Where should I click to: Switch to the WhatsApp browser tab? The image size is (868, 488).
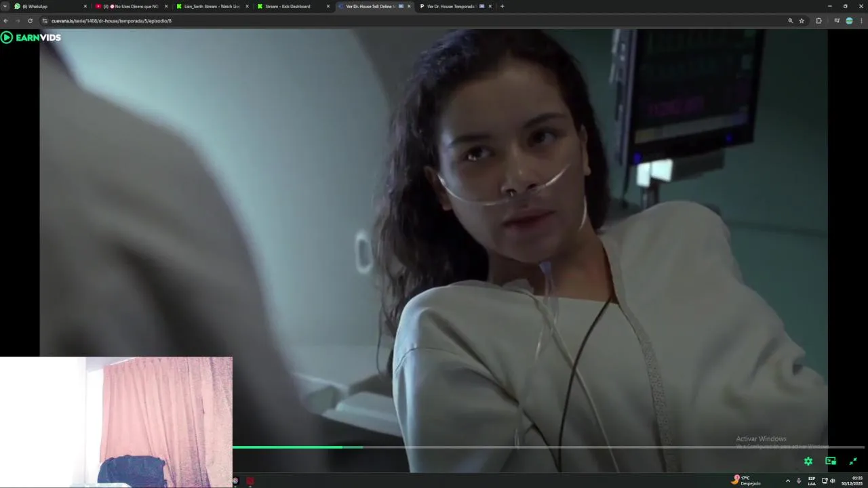point(50,6)
